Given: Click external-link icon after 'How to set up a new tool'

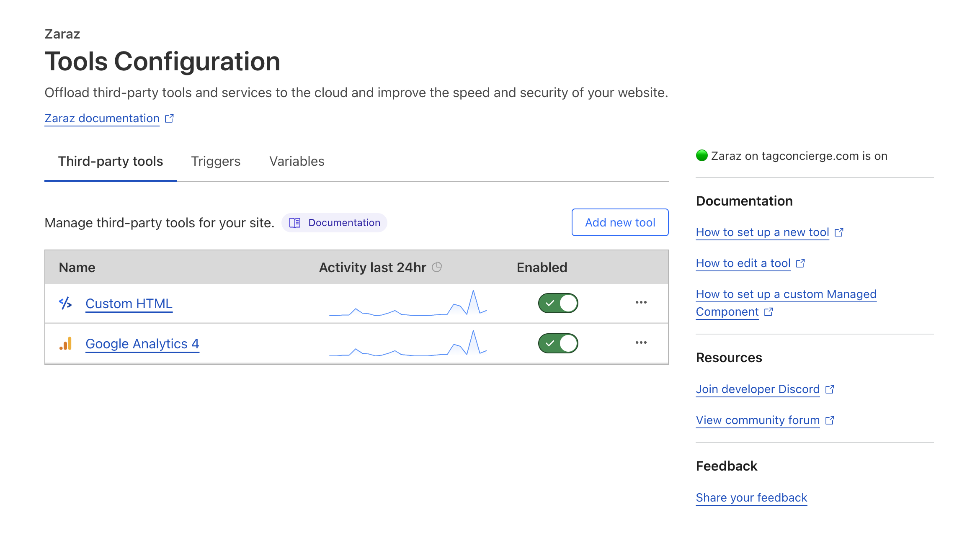Looking at the screenshot, I should coord(839,232).
